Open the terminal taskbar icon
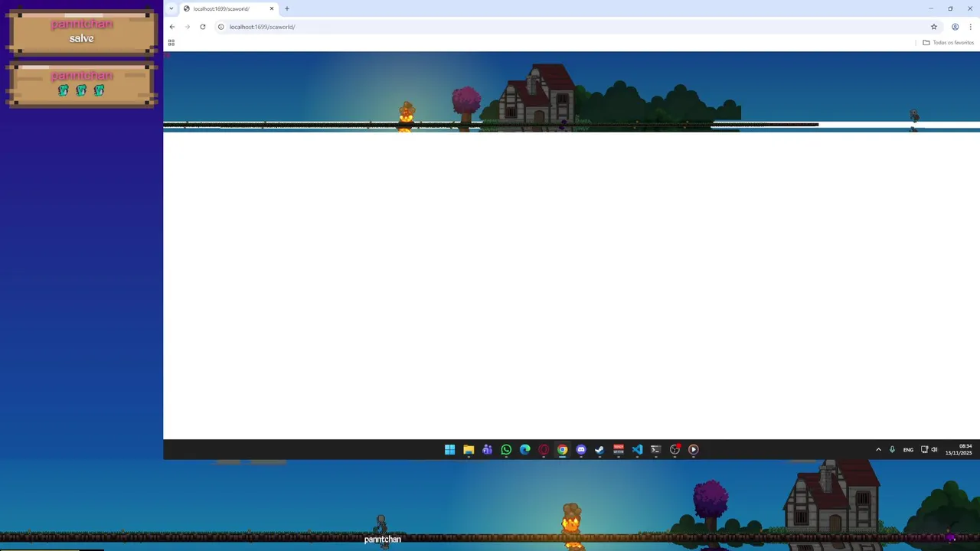 tap(655, 450)
